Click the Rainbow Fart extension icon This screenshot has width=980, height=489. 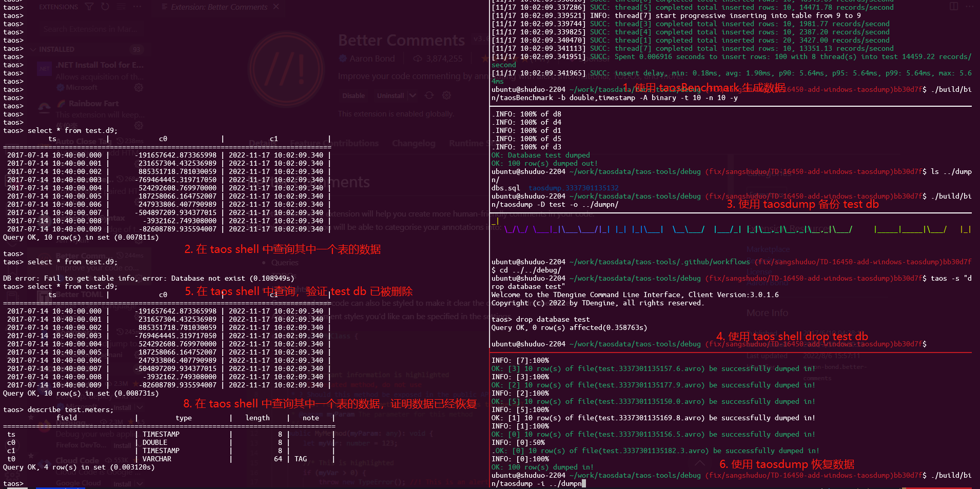45,107
